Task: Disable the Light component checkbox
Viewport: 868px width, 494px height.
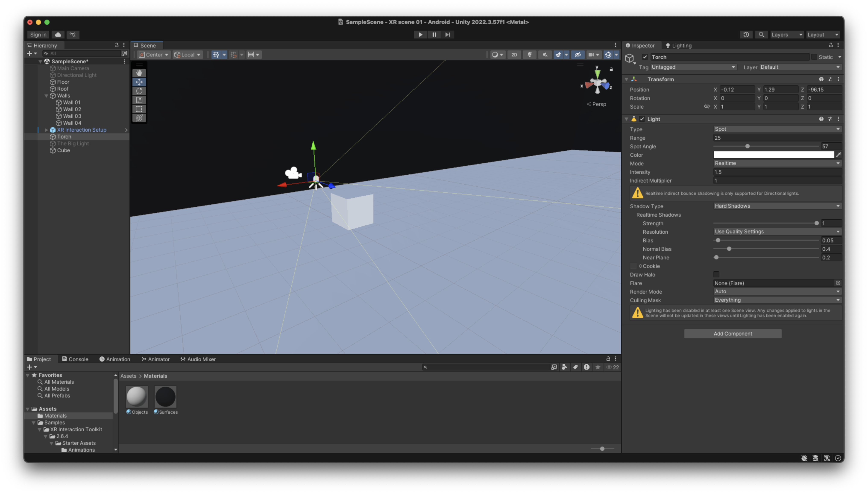Action: tap(642, 119)
